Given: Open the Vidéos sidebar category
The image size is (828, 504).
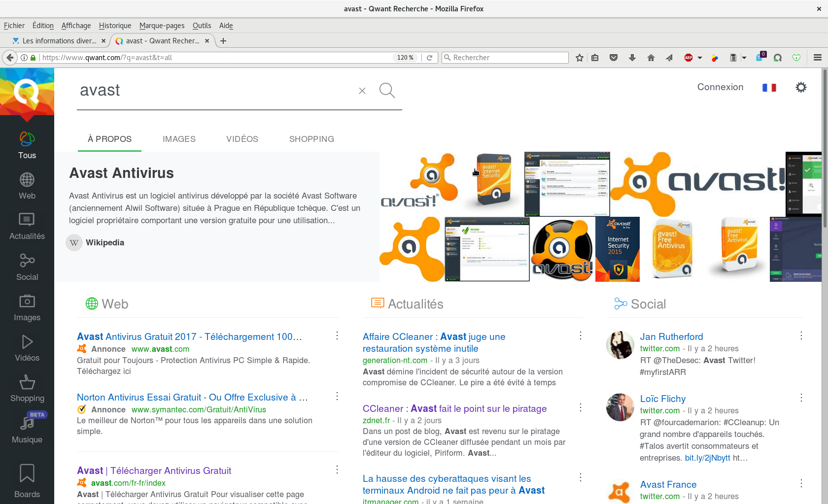Looking at the screenshot, I should pos(27,348).
